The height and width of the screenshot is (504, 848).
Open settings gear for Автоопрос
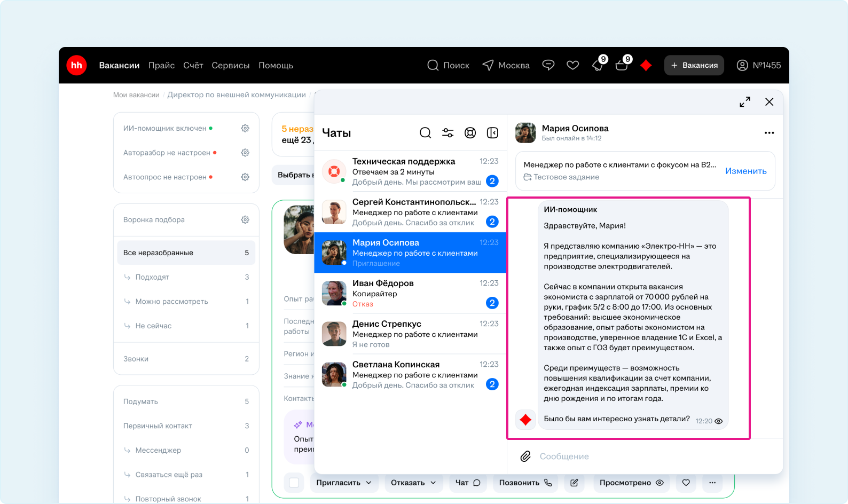(245, 177)
